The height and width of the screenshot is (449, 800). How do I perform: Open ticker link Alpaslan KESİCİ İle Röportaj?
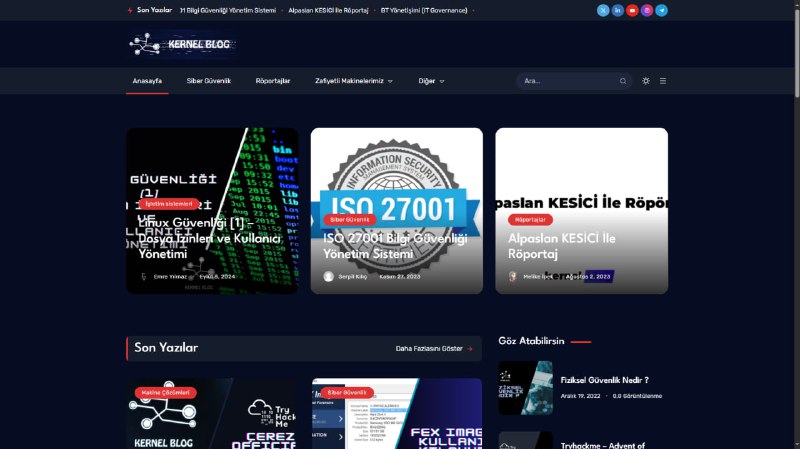pos(328,10)
